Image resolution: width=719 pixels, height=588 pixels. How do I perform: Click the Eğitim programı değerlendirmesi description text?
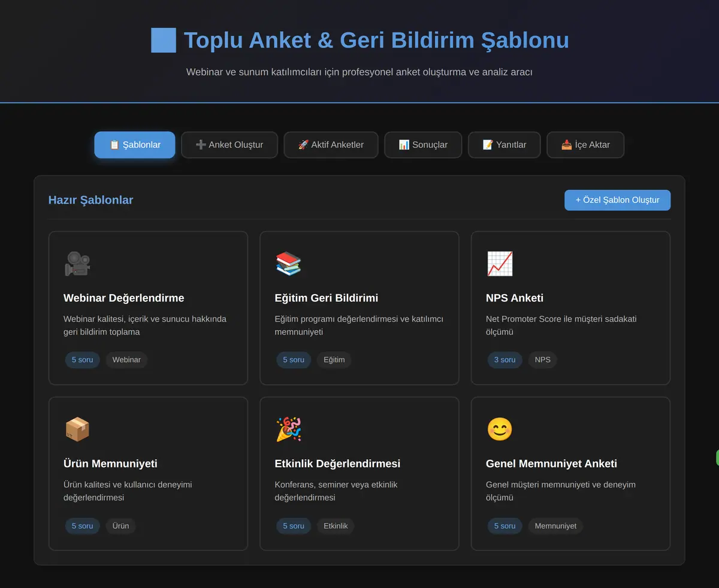359,325
